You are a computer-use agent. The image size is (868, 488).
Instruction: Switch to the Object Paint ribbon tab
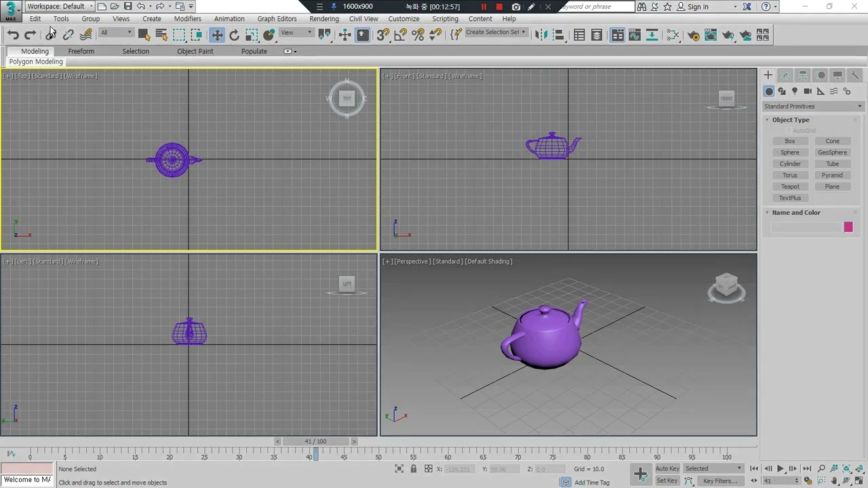(195, 52)
